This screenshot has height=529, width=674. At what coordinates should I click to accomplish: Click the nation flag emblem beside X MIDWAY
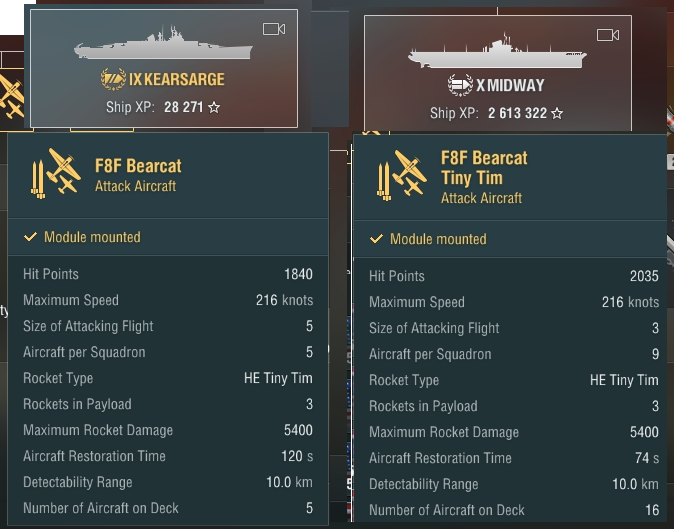click(460, 86)
